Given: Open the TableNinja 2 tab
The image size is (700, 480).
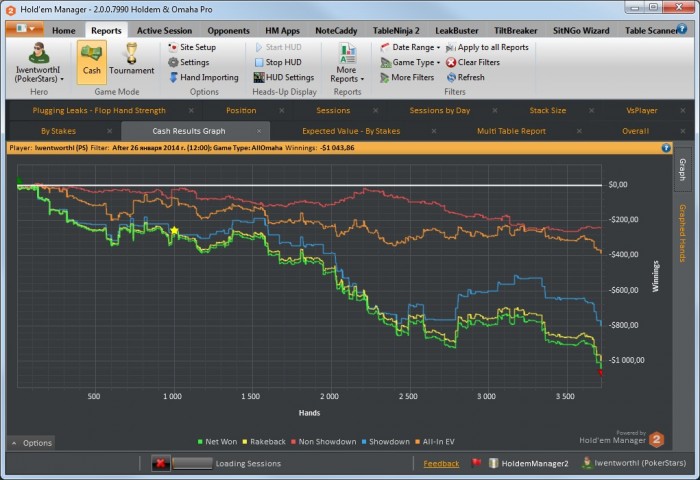Looking at the screenshot, I should (x=396, y=30).
